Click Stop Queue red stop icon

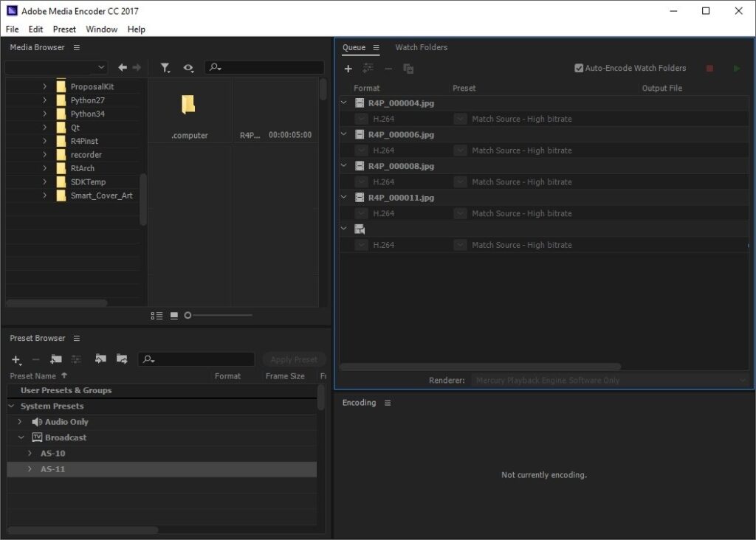(709, 68)
